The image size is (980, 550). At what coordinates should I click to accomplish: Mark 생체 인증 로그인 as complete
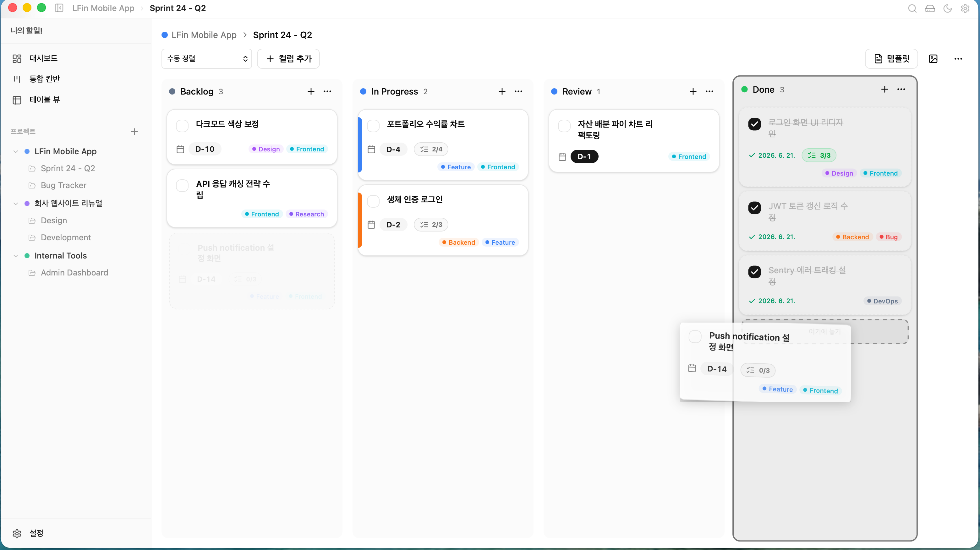click(x=373, y=201)
